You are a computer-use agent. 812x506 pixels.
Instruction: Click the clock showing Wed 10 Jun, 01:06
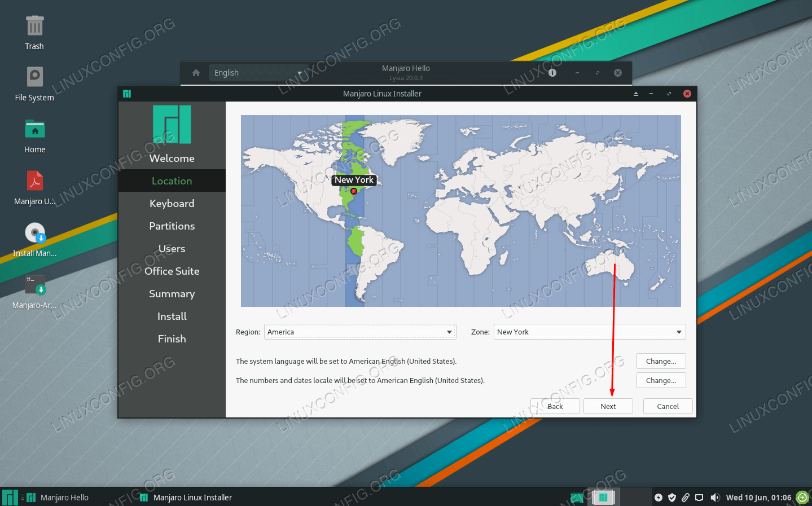(x=758, y=498)
